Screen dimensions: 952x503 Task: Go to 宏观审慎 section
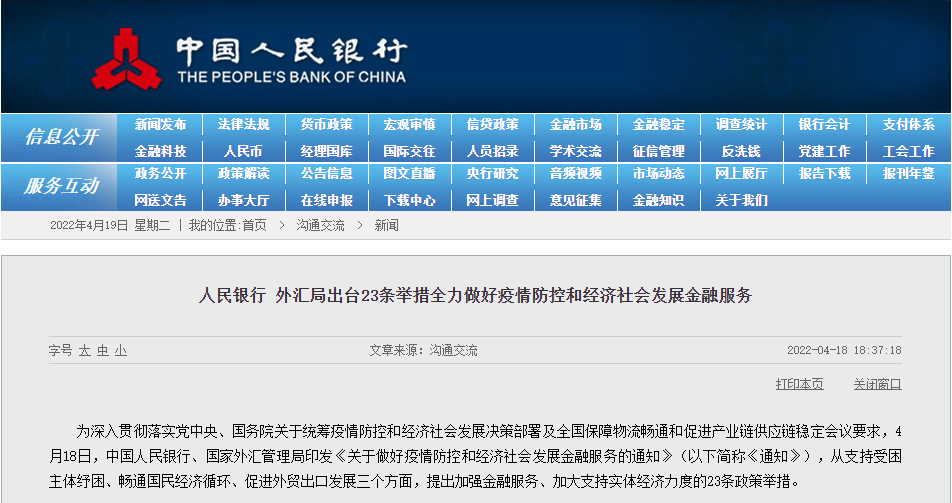pos(410,125)
